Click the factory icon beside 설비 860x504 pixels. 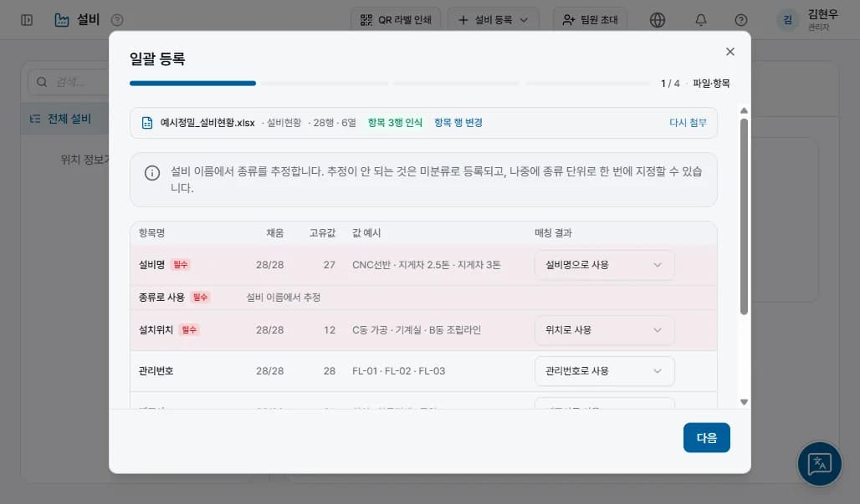[62, 20]
